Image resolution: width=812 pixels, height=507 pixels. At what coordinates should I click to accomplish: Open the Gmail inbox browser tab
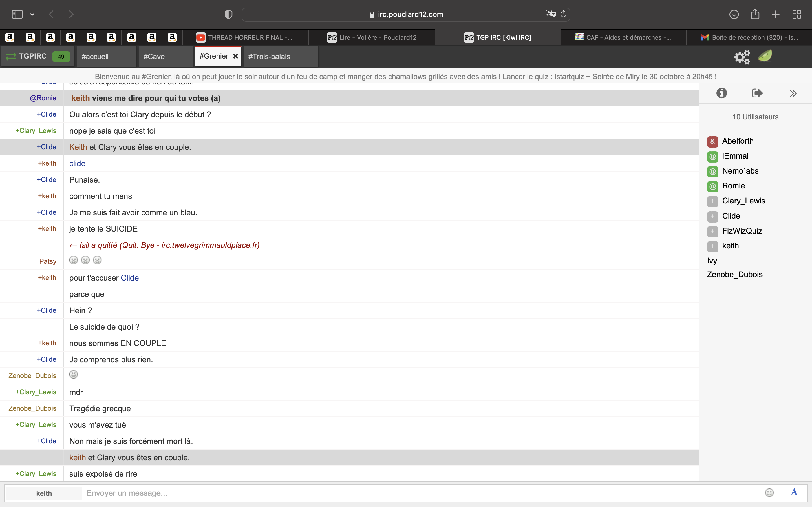point(750,37)
